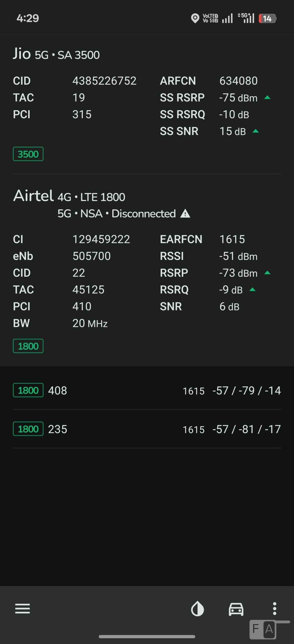Image resolution: width=294 pixels, height=644 pixels.
Task: Tap the location icon in status bar
Action: click(195, 18)
